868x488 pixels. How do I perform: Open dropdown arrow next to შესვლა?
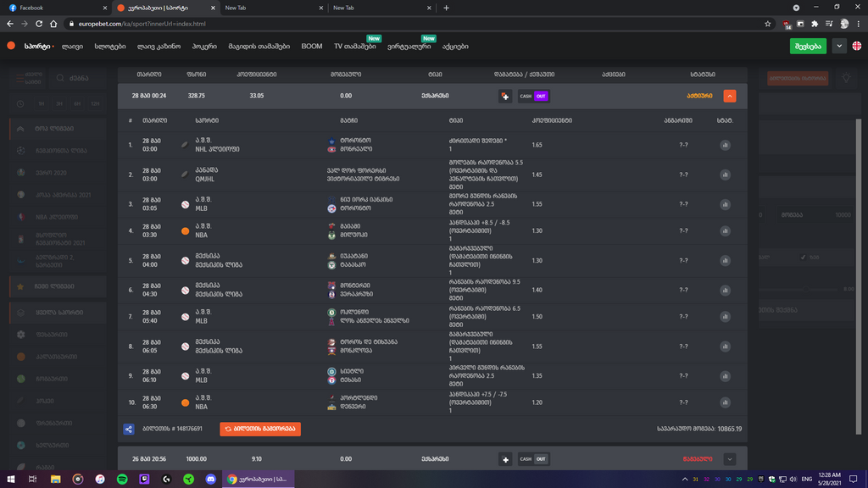tap(839, 47)
